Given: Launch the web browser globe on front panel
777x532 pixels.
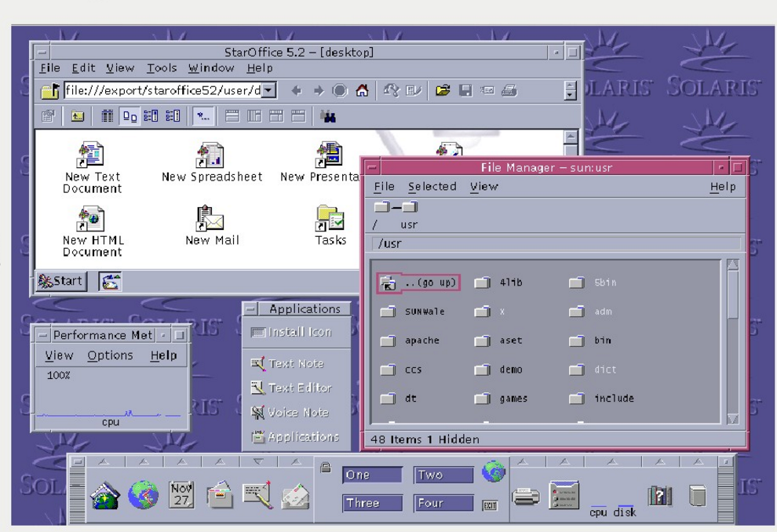Looking at the screenshot, I should pos(143,495).
